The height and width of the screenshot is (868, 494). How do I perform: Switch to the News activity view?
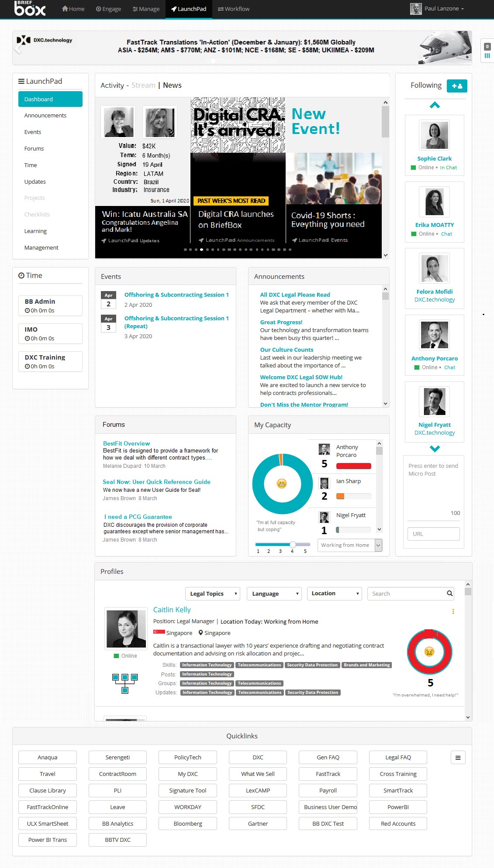172,86
